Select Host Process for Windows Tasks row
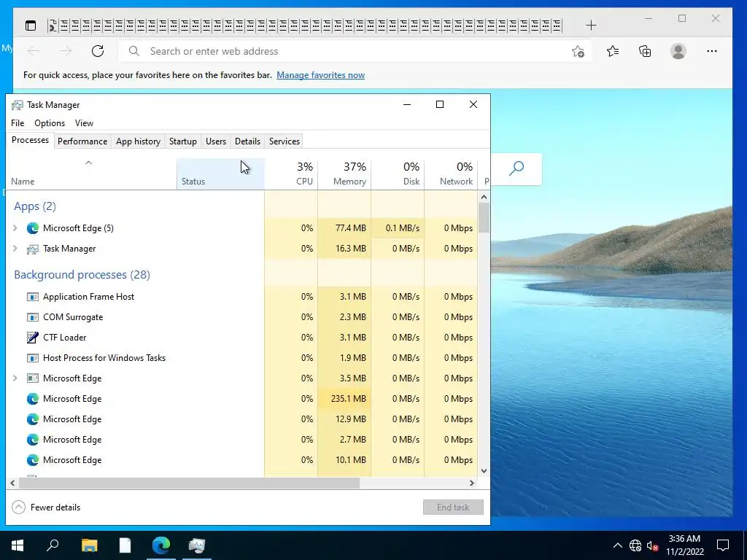 242,358
